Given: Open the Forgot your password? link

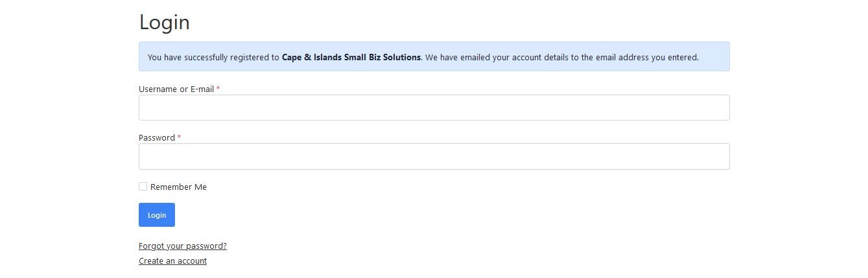Looking at the screenshot, I should (183, 246).
